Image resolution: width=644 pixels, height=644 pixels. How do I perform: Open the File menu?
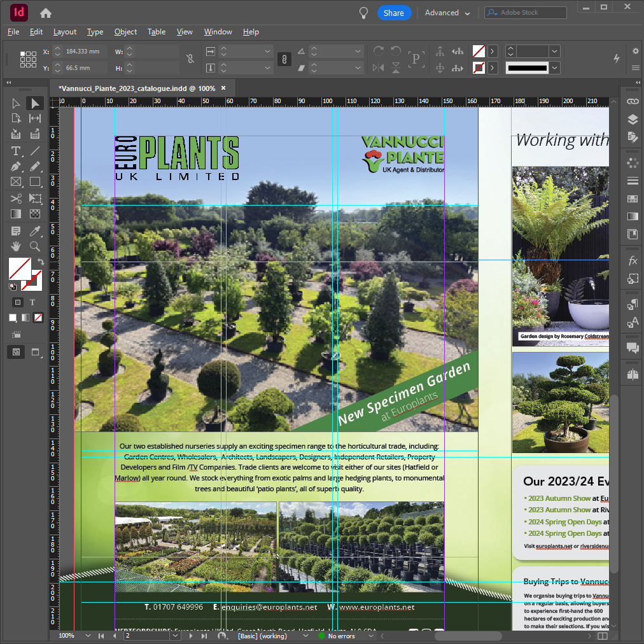click(x=13, y=32)
